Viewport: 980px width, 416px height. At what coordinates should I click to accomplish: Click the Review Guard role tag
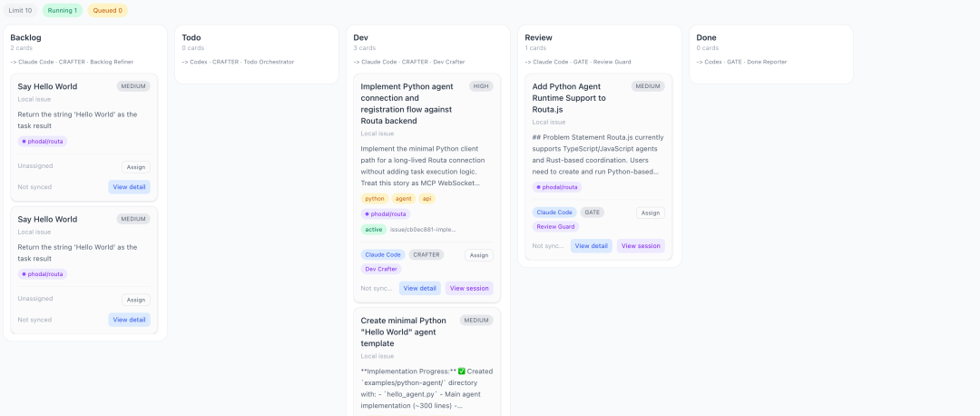(555, 226)
